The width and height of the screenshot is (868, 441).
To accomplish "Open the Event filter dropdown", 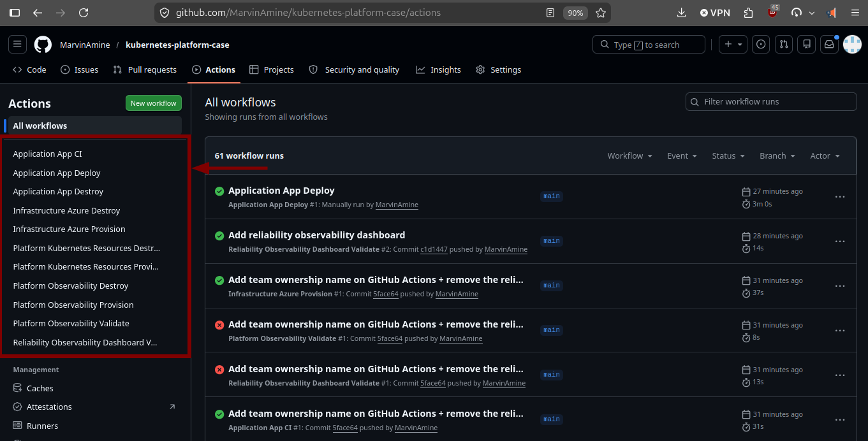I will (x=682, y=155).
